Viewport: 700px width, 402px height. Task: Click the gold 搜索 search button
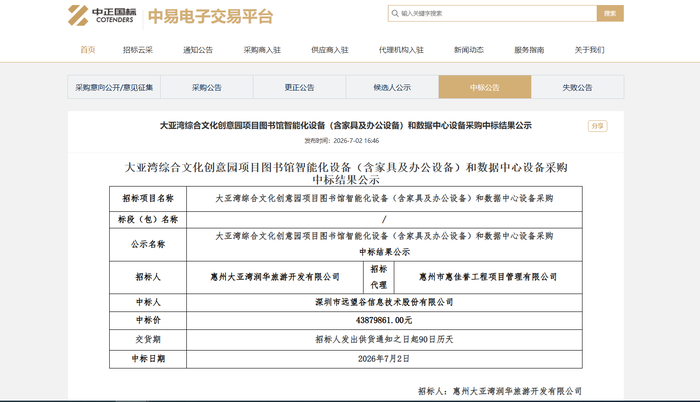[610, 13]
